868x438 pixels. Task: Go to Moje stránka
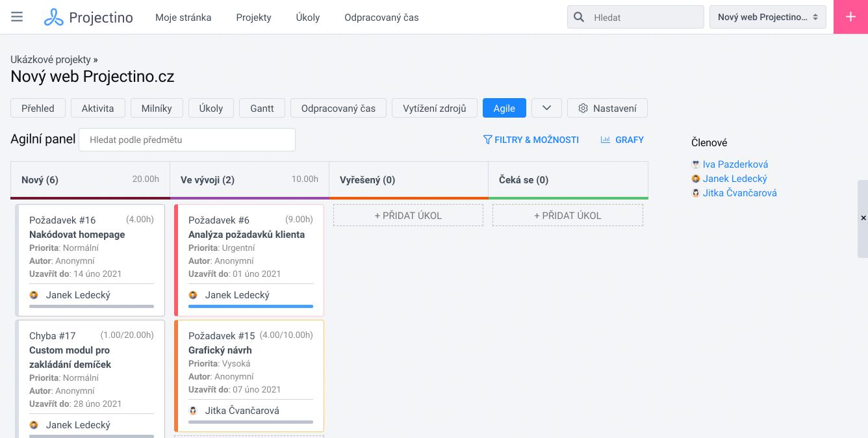pos(183,18)
